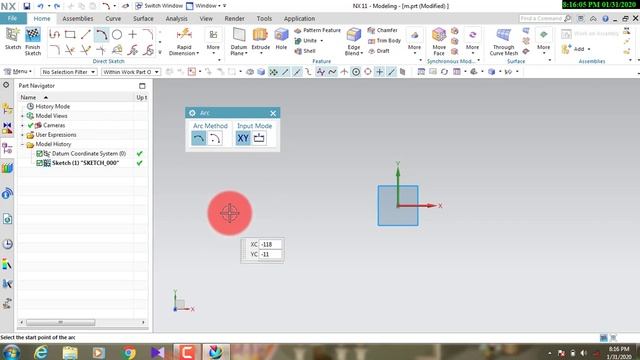Screen dimensions: 640x360
Task: Switch to the Curve tab
Action: 113,19
